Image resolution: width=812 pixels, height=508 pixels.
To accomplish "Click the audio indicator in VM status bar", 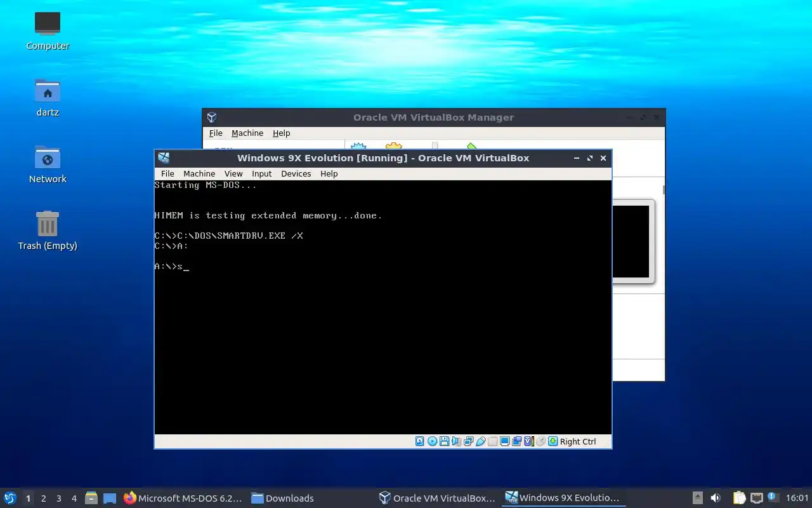I will pyautogui.click(x=456, y=441).
